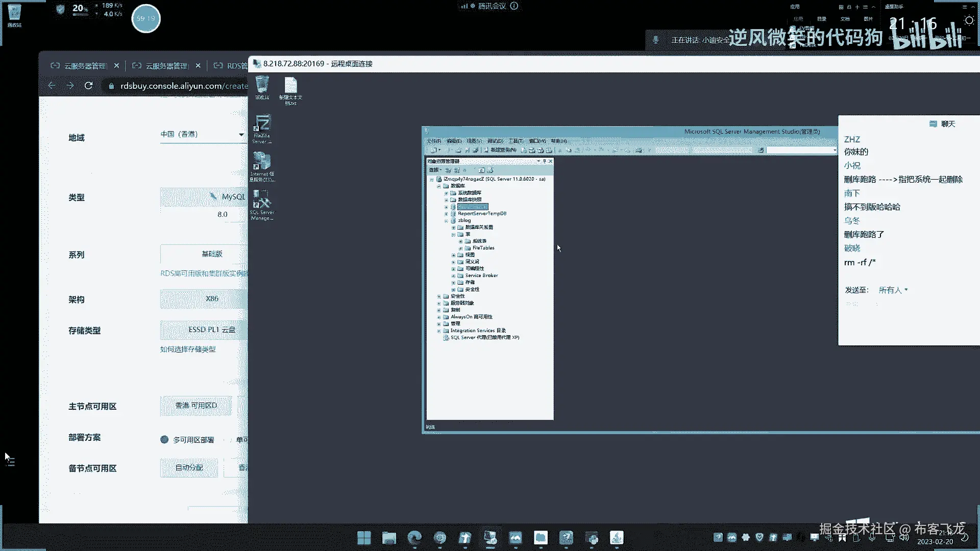Open the Microsoft Edge taskbar icon

(x=414, y=538)
